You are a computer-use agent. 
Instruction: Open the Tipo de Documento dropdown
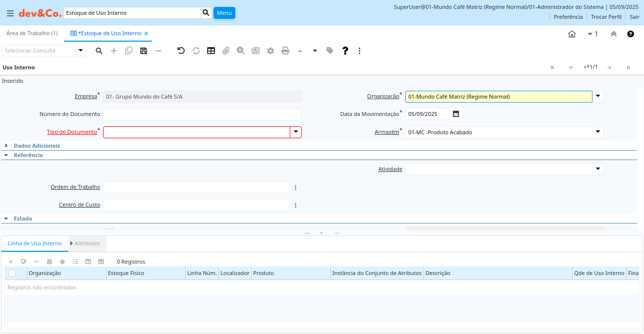tap(296, 132)
